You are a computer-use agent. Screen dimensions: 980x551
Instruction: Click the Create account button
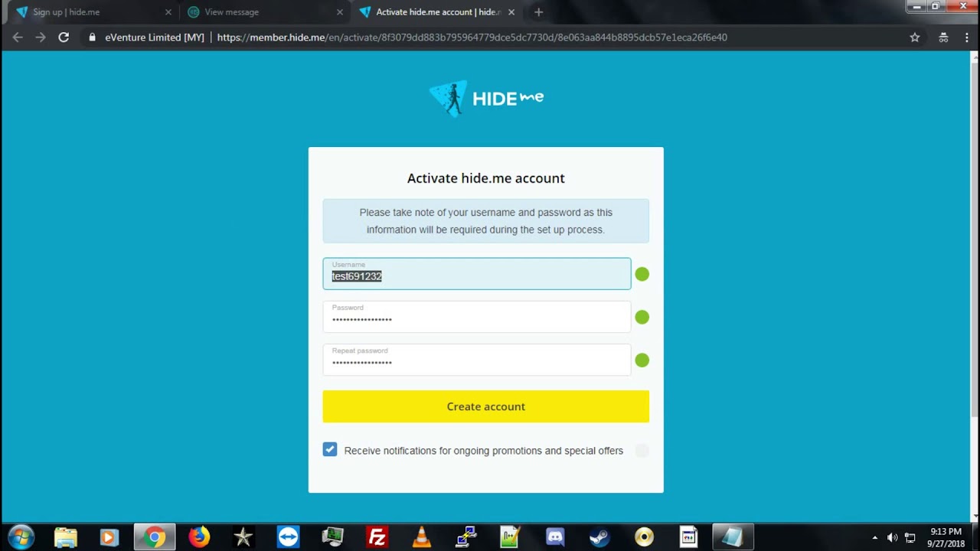pos(486,406)
